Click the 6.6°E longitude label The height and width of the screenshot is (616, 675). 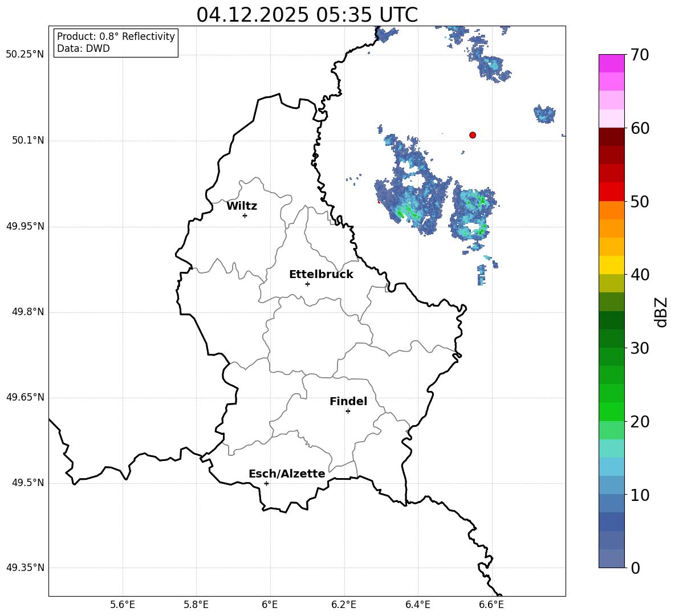point(491,605)
